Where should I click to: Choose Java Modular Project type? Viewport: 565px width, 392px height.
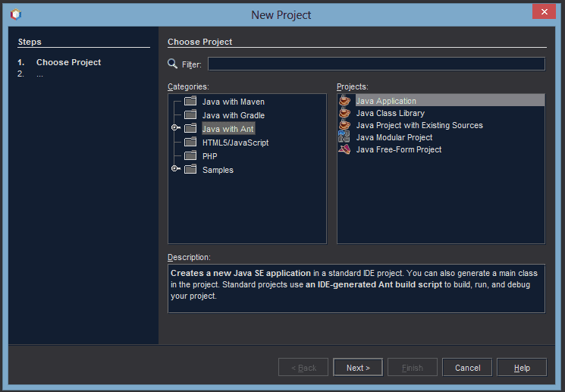point(394,138)
